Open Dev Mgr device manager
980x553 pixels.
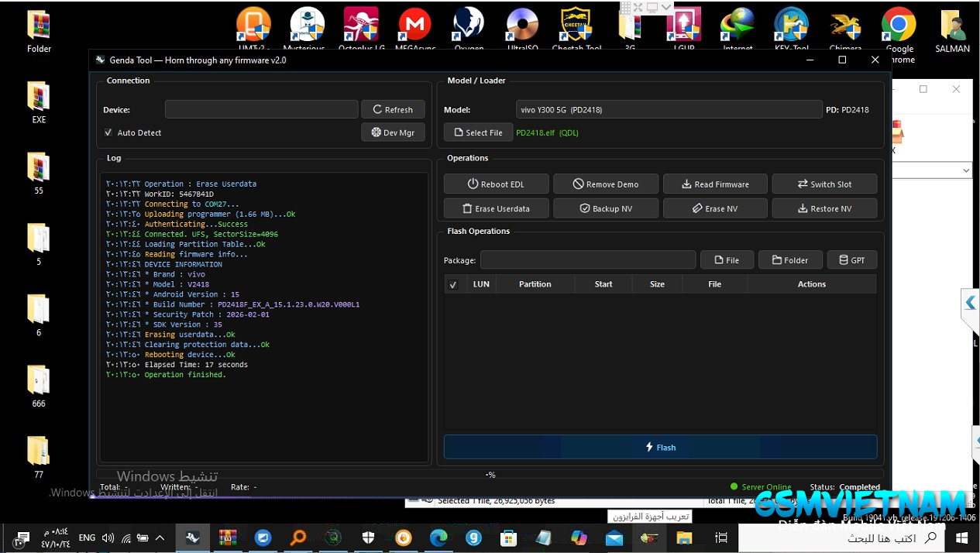point(393,132)
